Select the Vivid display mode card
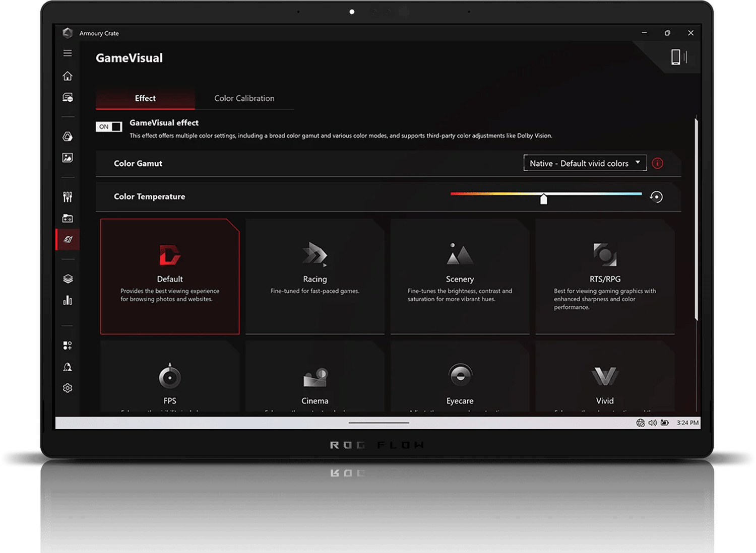This screenshot has height=553, width=756. [x=605, y=377]
